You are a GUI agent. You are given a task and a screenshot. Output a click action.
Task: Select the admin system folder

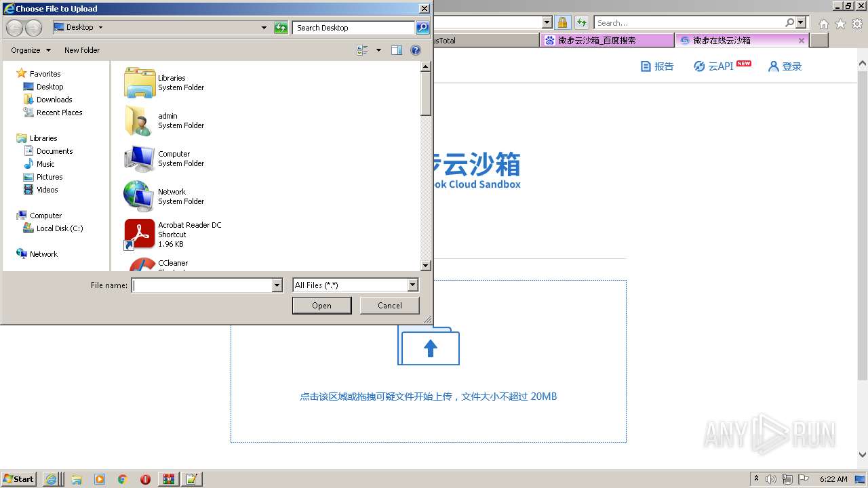pyautogui.click(x=164, y=121)
